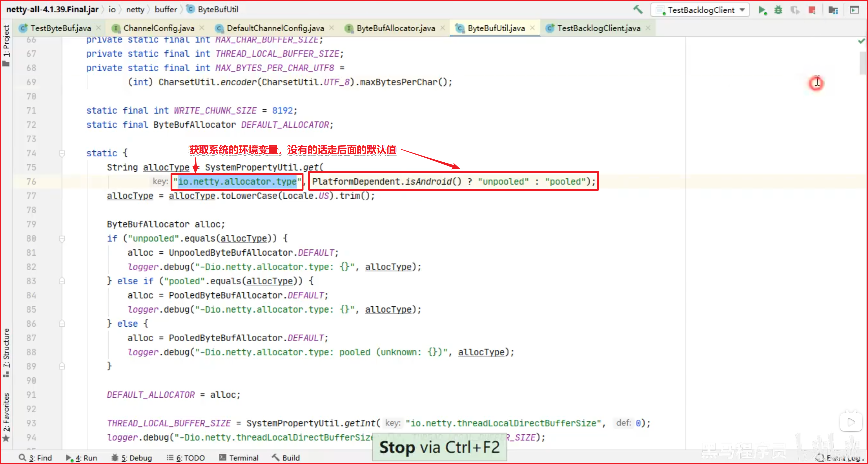Open the 6: TODO tool window

click(x=186, y=458)
